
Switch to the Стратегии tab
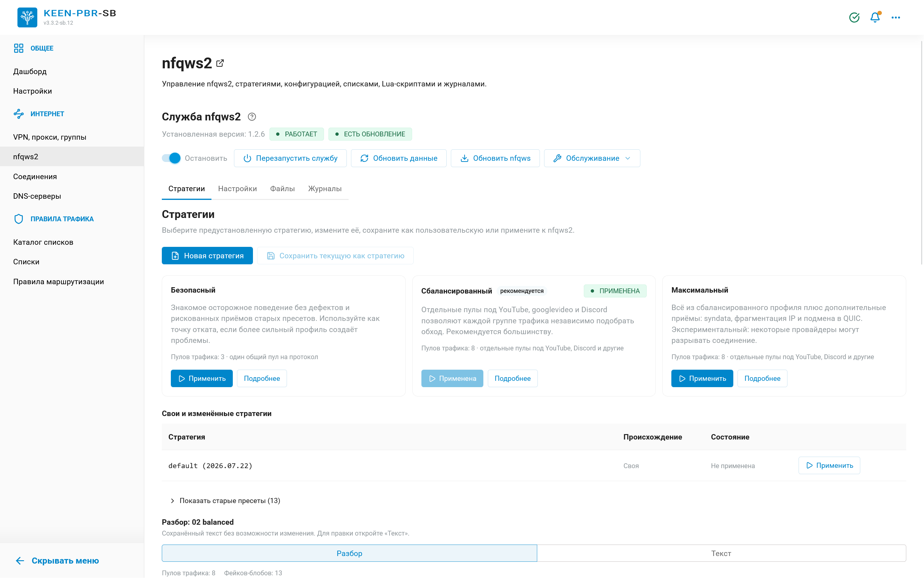(x=186, y=189)
